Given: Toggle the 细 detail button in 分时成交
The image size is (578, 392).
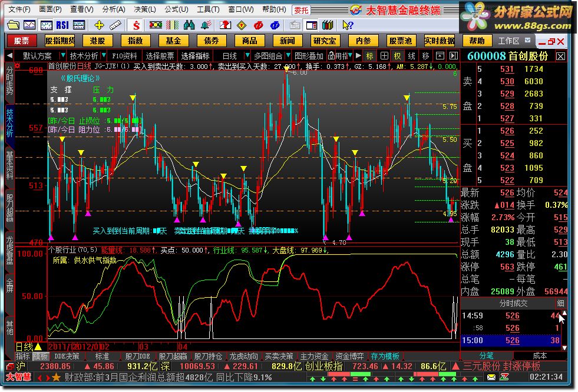Looking at the screenshot, I should pos(561,303).
